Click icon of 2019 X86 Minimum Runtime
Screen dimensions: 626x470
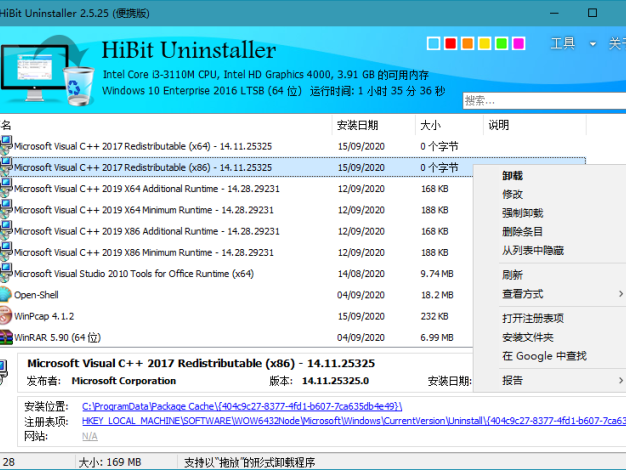point(6,252)
